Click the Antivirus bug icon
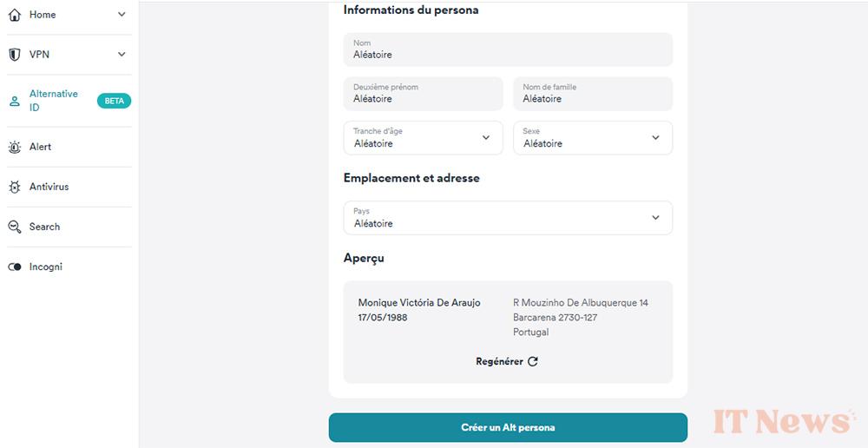The image size is (868, 448). (15, 188)
